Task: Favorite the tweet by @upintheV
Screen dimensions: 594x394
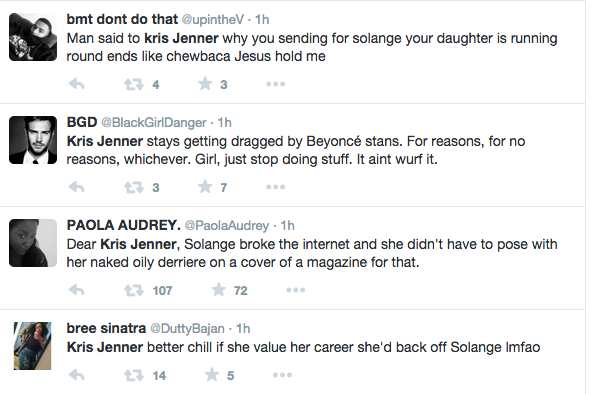Action: coord(205,84)
